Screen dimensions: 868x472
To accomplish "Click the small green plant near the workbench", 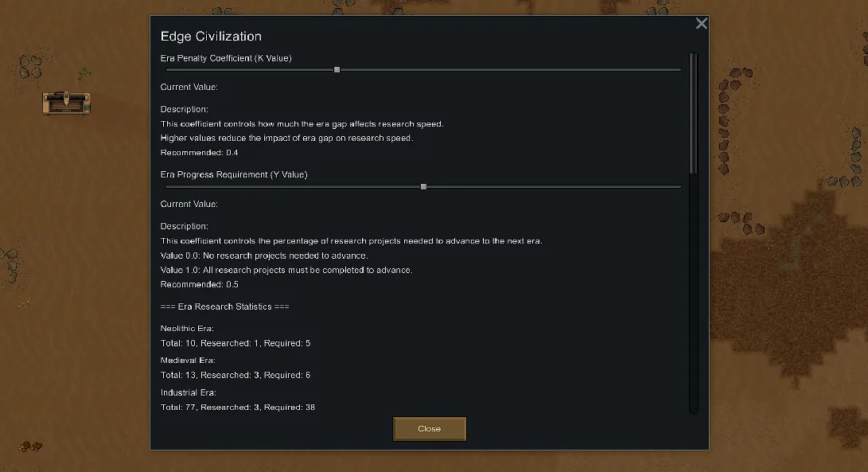I will point(84,73).
